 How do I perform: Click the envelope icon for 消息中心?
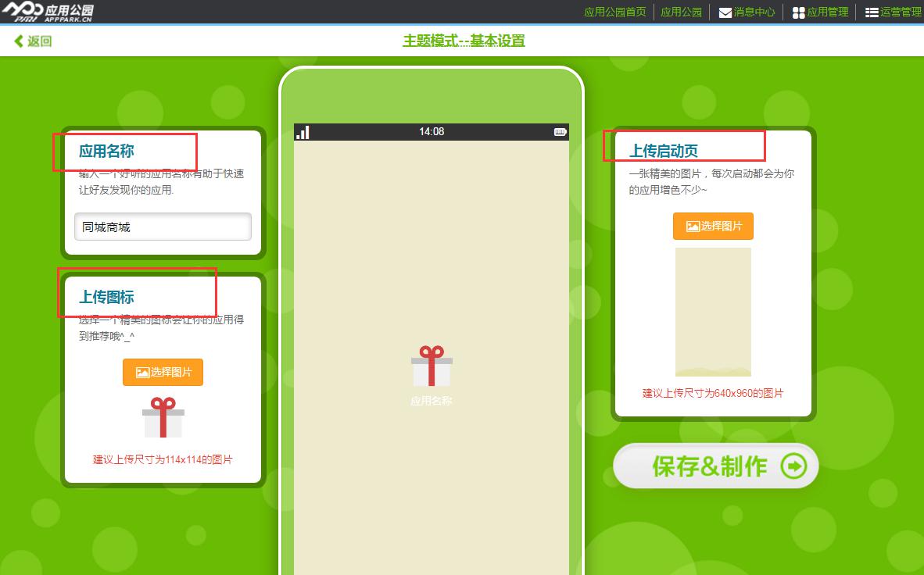coord(725,12)
